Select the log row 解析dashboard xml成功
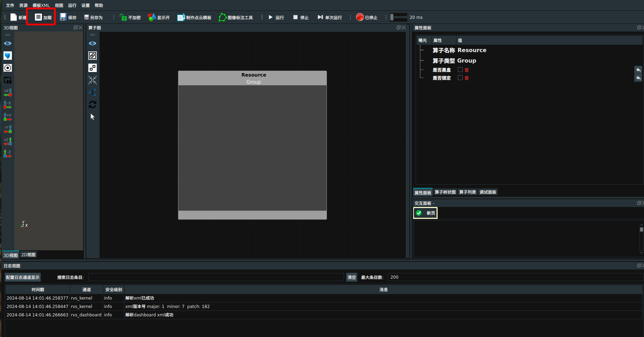This screenshot has width=644, height=337. [324, 315]
